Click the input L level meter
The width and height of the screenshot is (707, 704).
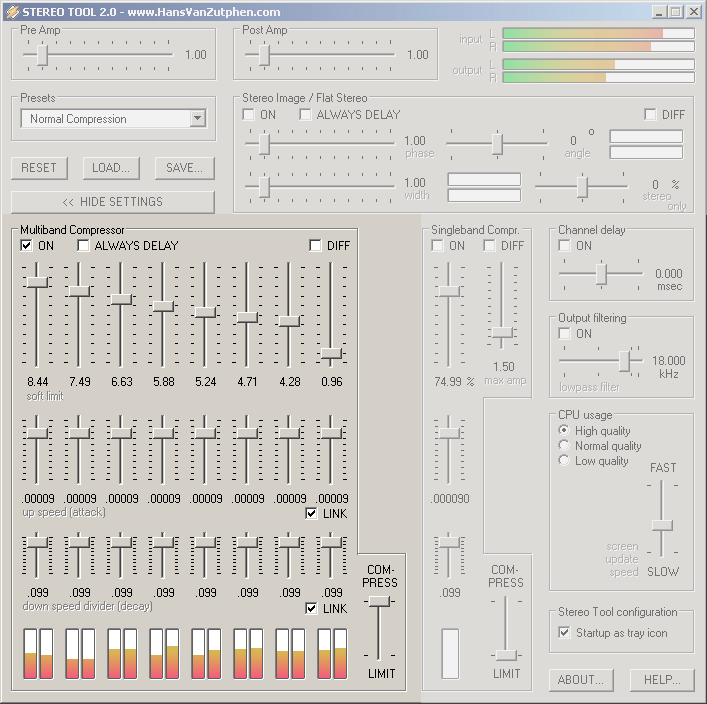coord(598,33)
